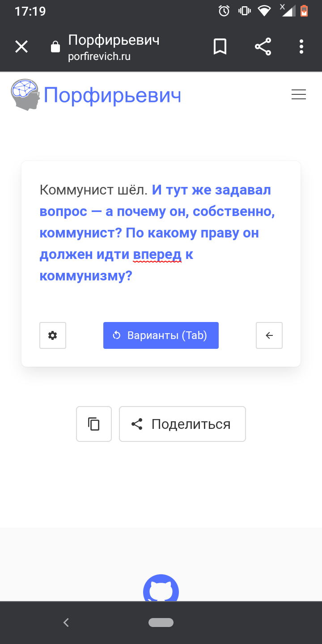Screen dimensions: 322x644
Task: Tap the share icon in browser toolbar
Action: click(263, 47)
